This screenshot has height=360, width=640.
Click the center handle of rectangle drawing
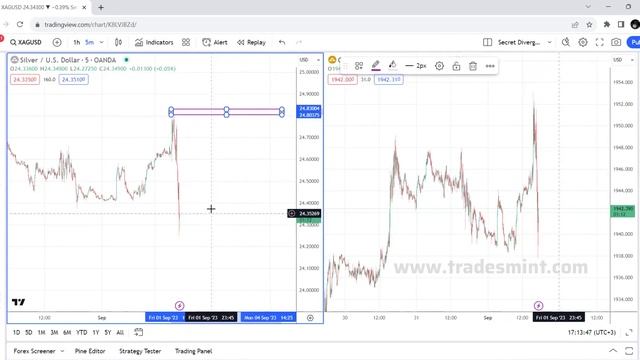[x=227, y=112]
